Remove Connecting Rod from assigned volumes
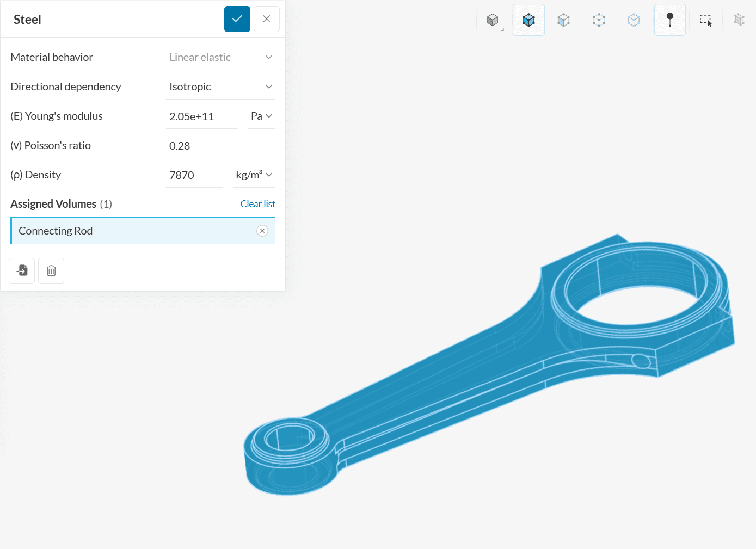The width and height of the screenshot is (756, 549). [x=262, y=231]
